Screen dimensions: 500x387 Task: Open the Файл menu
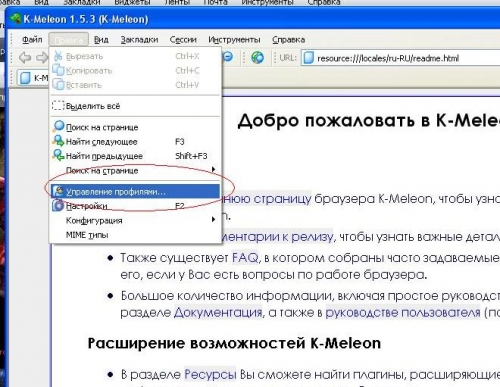pos(32,40)
